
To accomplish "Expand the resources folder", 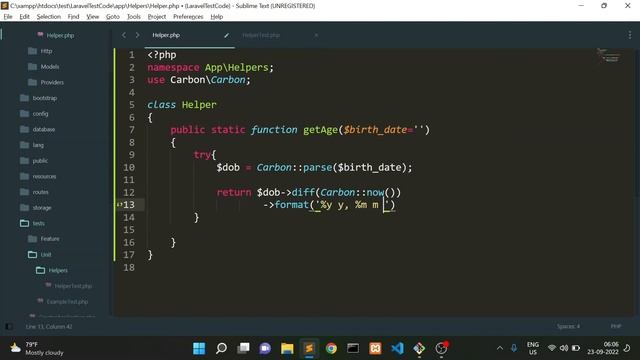I will tap(44, 176).
